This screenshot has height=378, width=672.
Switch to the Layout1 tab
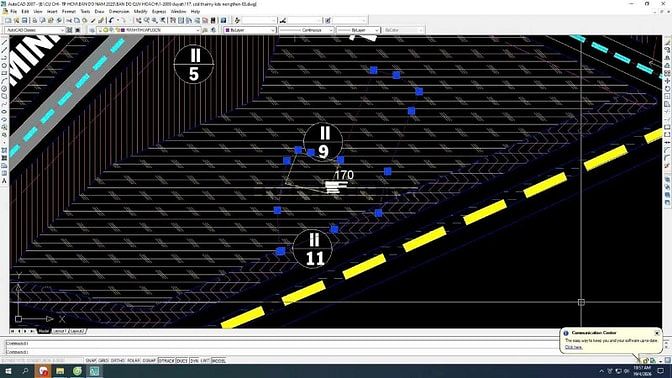pyautogui.click(x=59, y=331)
